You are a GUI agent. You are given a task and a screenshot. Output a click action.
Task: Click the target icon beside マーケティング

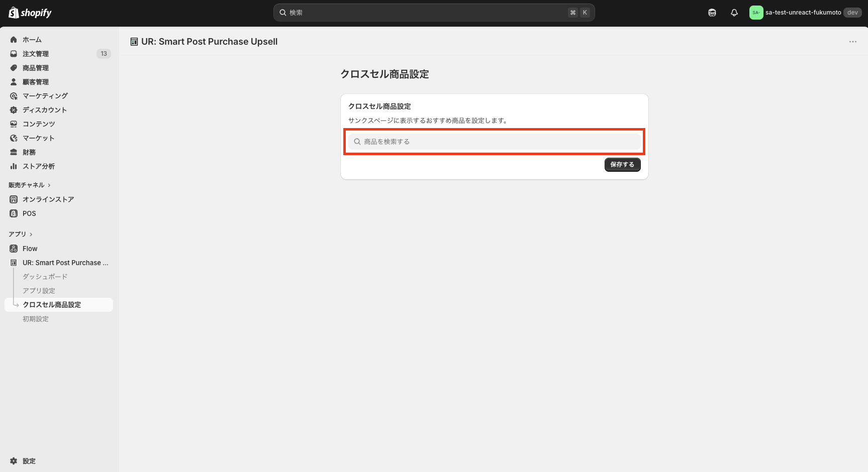14,96
